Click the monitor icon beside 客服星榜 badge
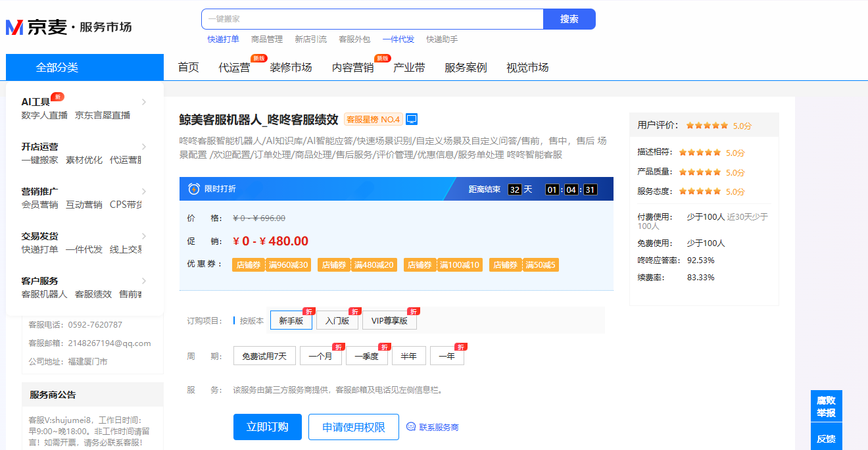This screenshot has width=868, height=450. (x=412, y=119)
